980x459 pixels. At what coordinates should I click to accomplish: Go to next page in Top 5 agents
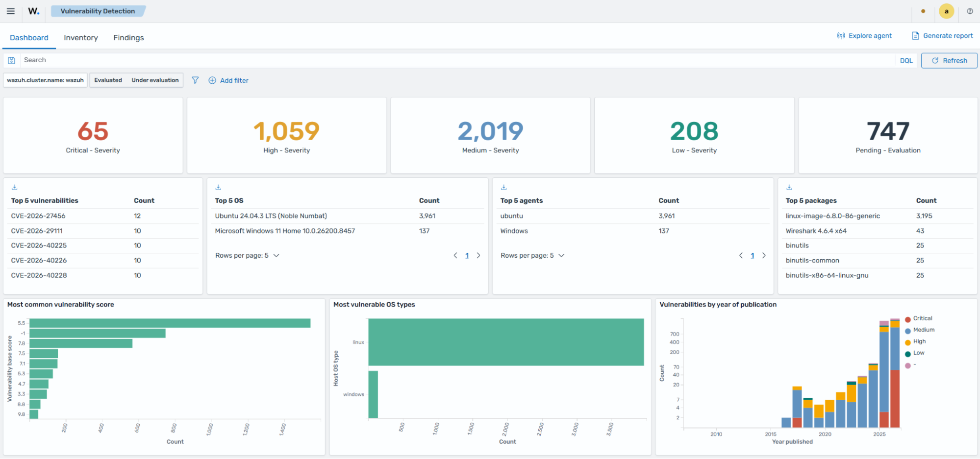point(764,255)
